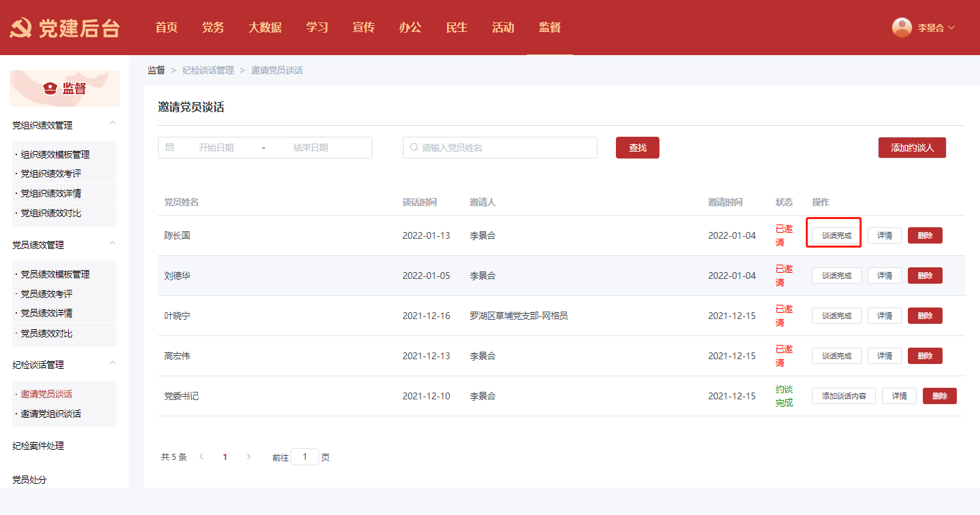Open the 大数据 top menu

tap(265, 28)
